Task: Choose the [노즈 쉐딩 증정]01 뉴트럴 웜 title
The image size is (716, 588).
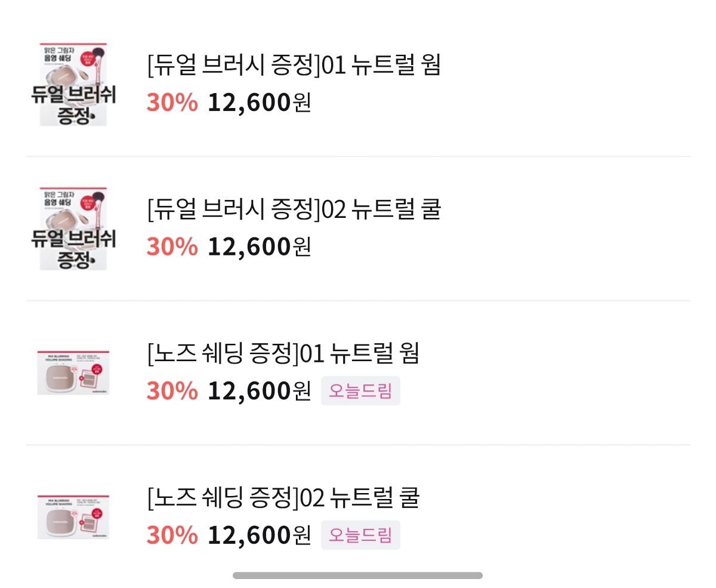Action: (283, 353)
